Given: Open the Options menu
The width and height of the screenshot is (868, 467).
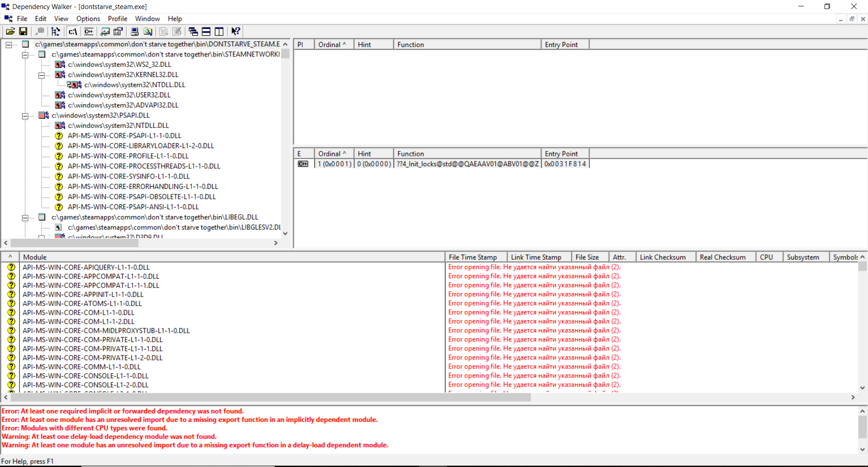Looking at the screenshot, I should (88, 19).
